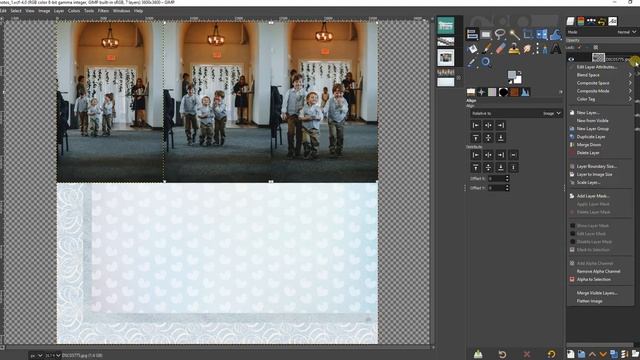The image size is (640, 360).
Task: Choose Merge Down in context menu
Action: [x=589, y=145]
